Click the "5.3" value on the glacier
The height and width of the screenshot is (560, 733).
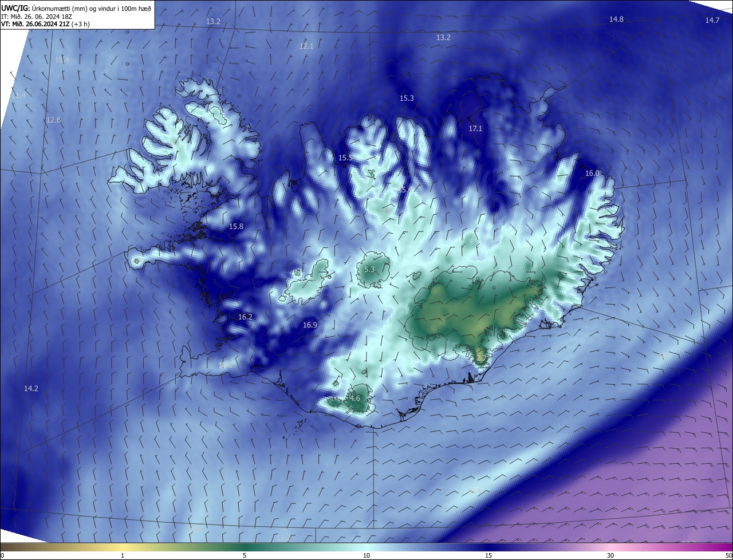369,270
